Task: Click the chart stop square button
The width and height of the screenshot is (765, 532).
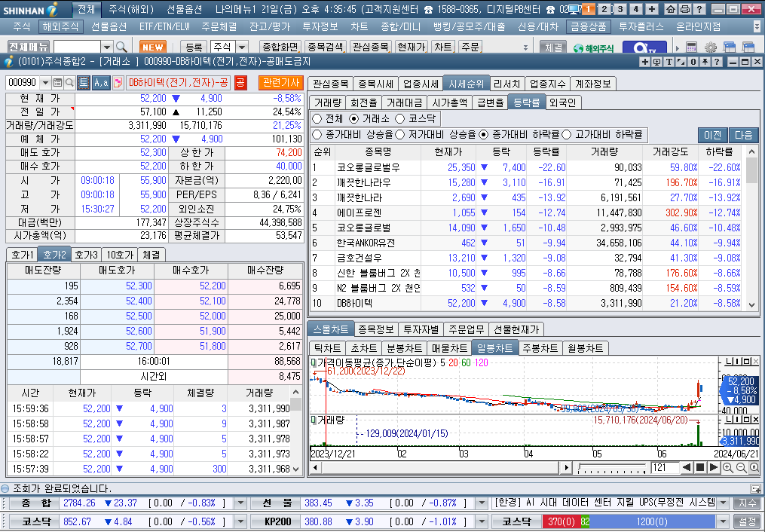Action: coord(700,468)
